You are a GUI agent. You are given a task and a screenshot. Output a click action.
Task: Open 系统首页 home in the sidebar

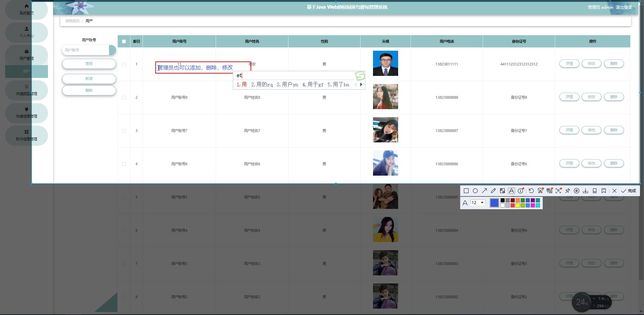tap(26, 10)
